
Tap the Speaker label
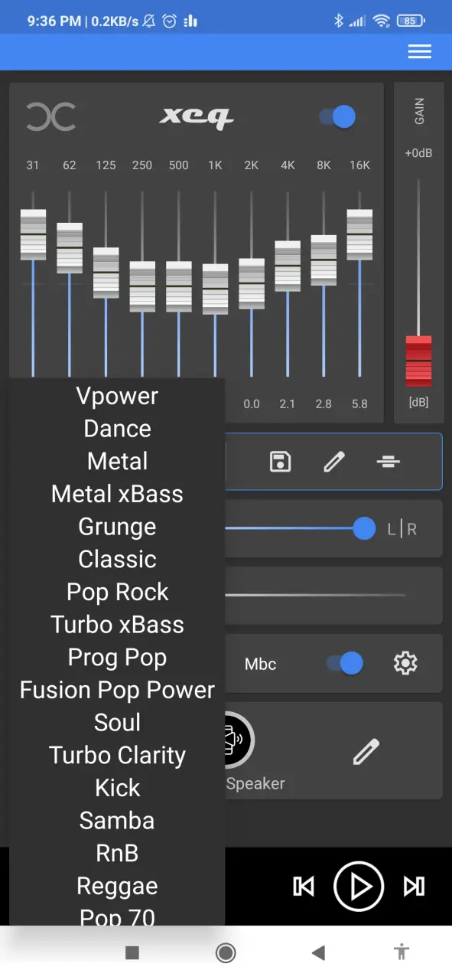click(x=255, y=784)
